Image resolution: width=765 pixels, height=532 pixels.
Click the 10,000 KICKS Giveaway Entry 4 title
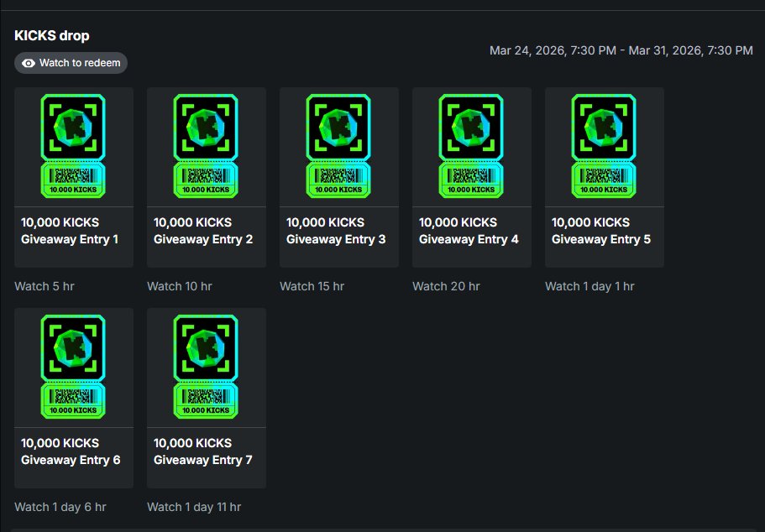469,231
